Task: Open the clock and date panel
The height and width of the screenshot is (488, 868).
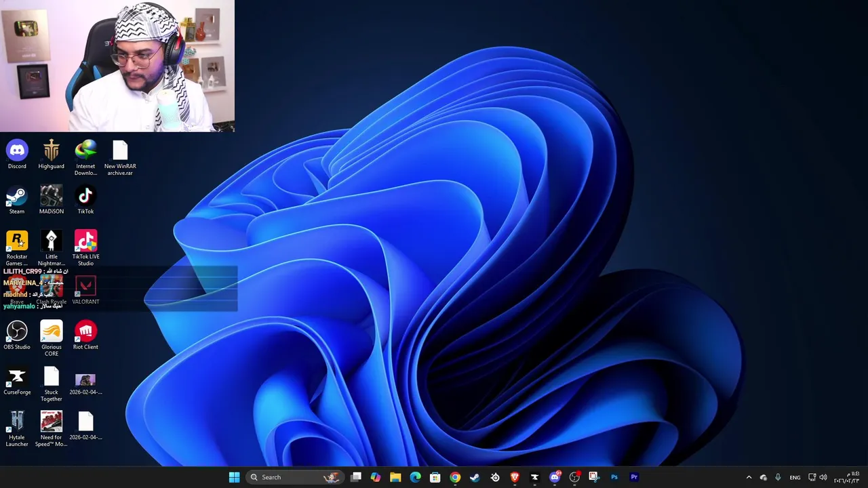Action: point(848,477)
